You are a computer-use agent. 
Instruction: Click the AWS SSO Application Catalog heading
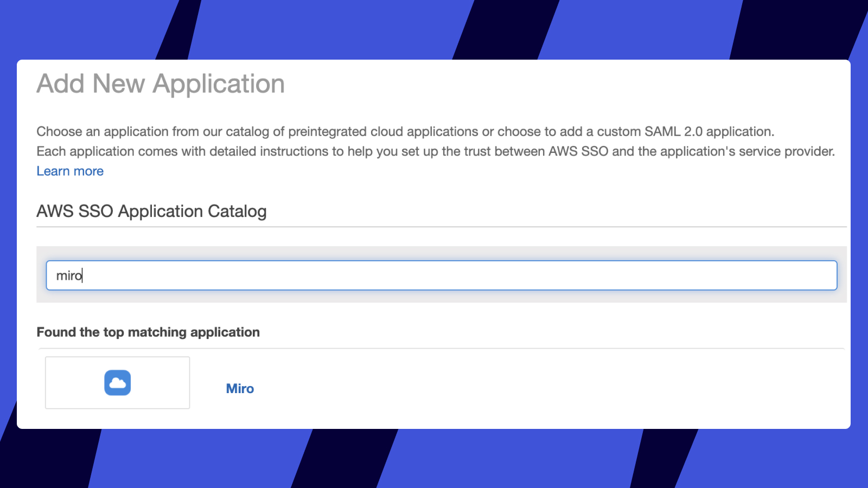pos(151,211)
